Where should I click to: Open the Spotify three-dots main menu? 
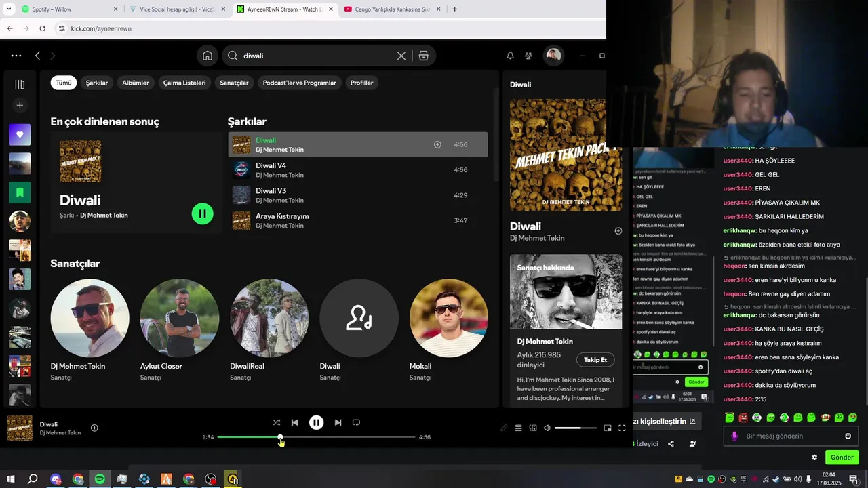tap(16, 56)
